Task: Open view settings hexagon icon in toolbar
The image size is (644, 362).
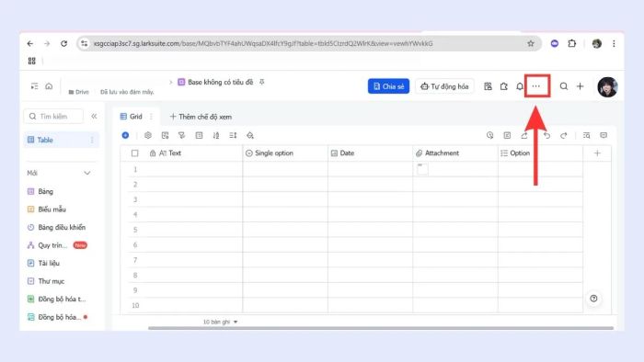Action: (x=148, y=135)
